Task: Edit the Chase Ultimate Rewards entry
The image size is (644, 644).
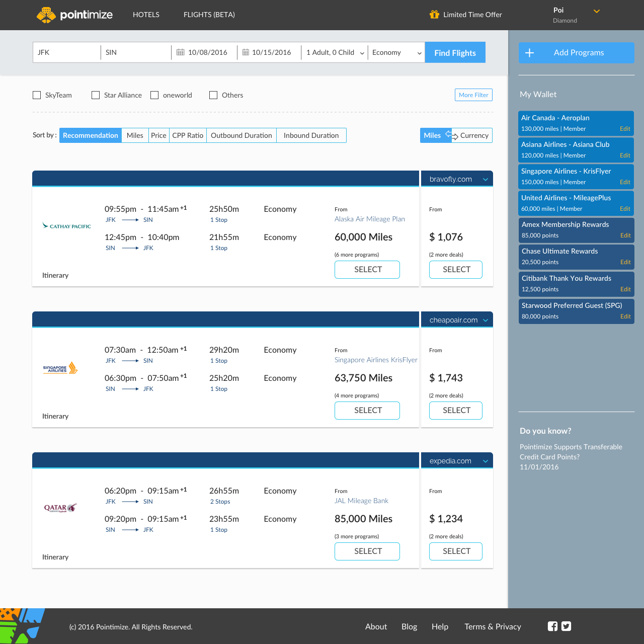Action: pos(625,262)
